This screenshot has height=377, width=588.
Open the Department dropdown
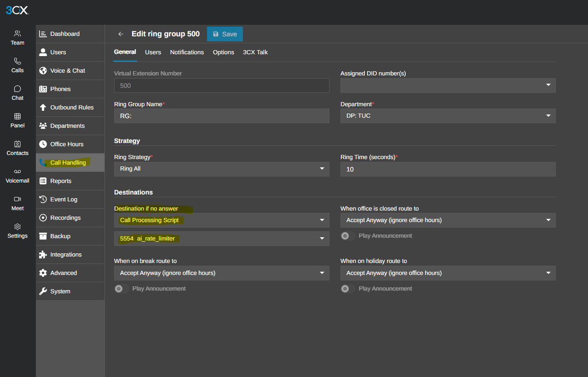448,116
